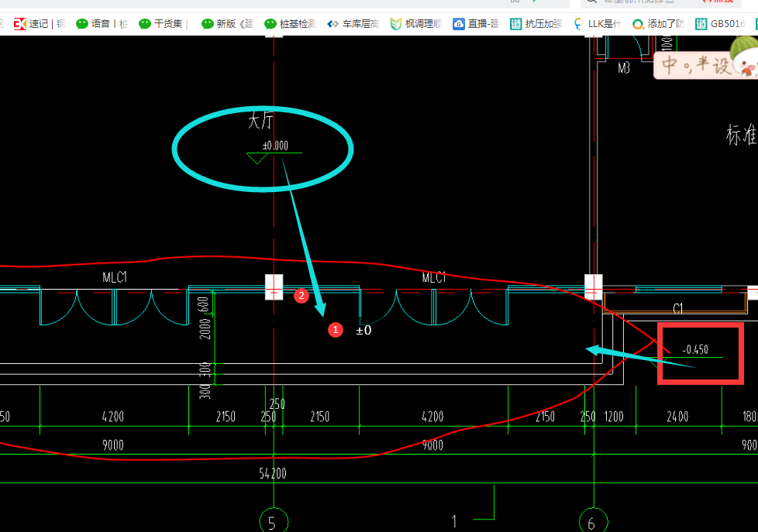This screenshot has width=758, height=532.
Task: Click the 1200 dimension value
Action: [x=614, y=417]
